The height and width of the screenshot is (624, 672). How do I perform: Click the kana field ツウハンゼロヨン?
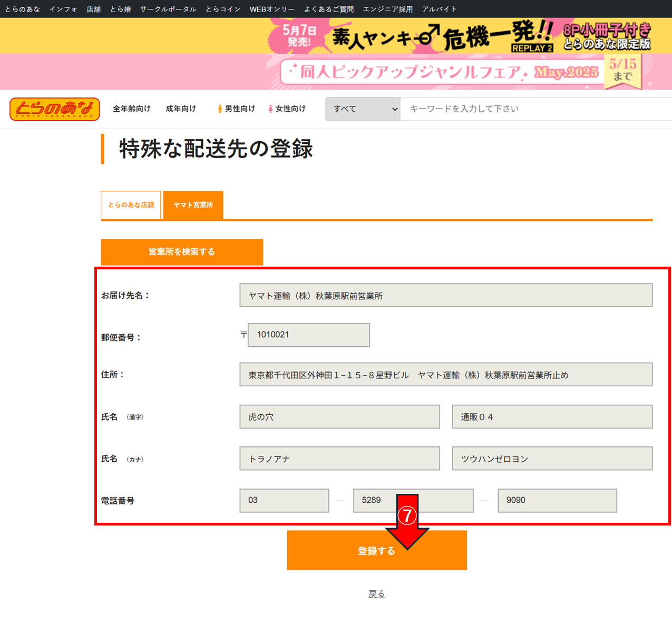coord(552,459)
